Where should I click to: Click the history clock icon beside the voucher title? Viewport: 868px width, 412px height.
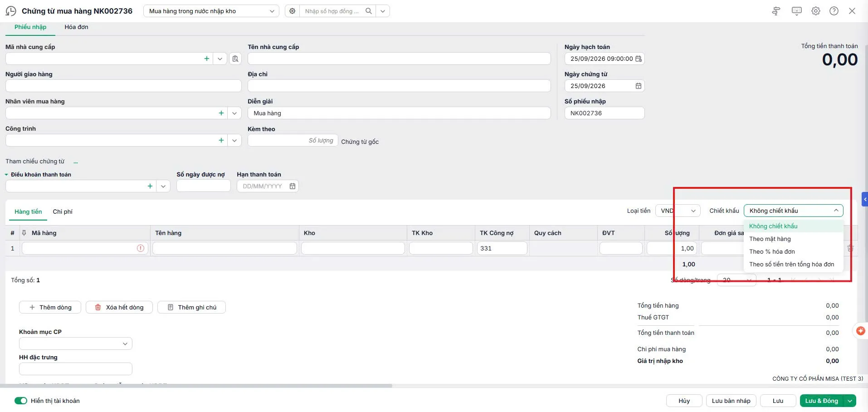(x=11, y=11)
